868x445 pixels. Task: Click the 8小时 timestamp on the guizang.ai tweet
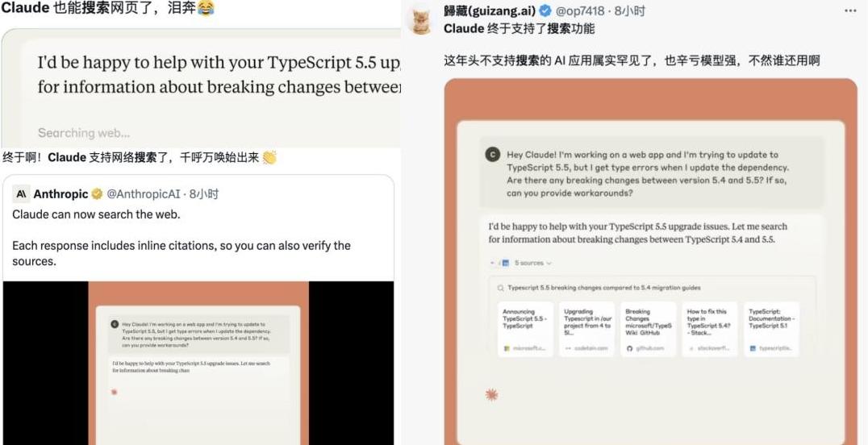click(x=629, y=10)
